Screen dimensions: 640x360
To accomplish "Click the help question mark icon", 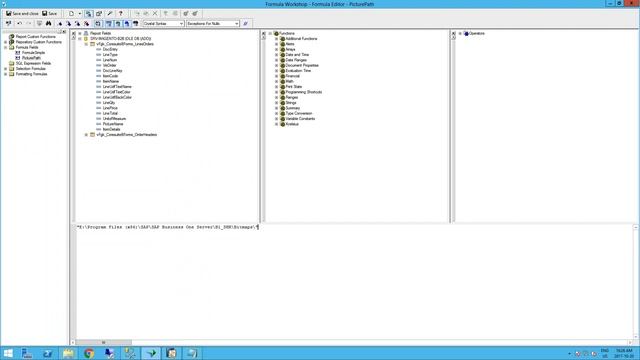I will pos(120,13).
